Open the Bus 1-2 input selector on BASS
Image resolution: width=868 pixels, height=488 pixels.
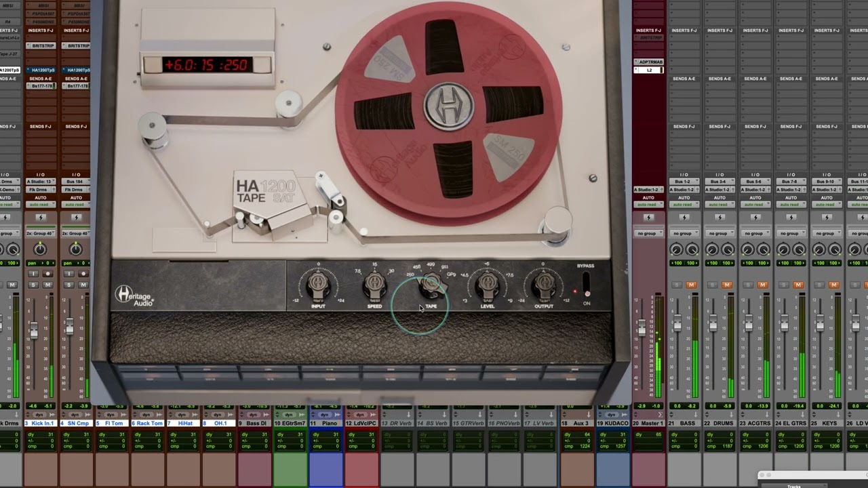click(684, 182)
